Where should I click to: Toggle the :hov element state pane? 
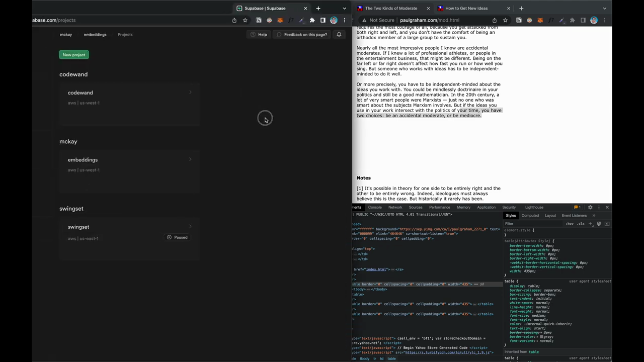tap(570, 224)
